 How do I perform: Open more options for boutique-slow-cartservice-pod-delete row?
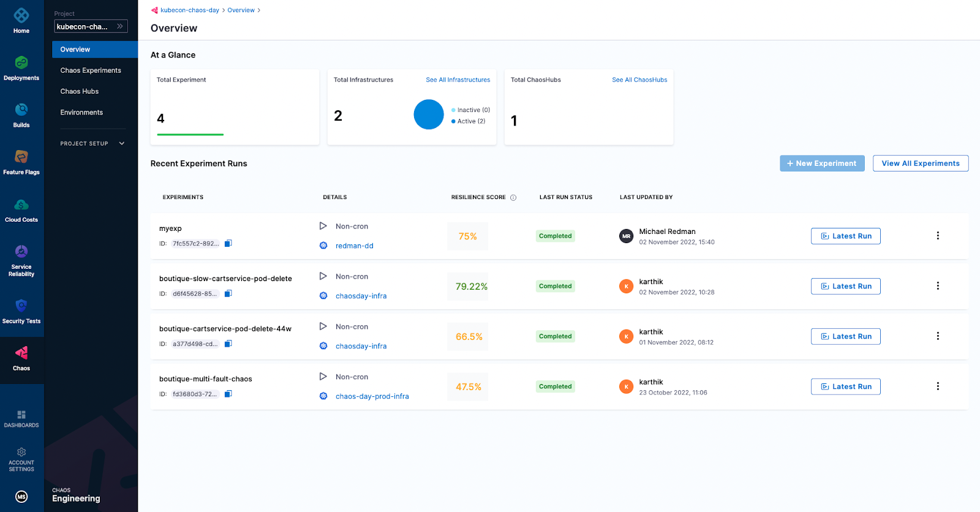point(938,286)
